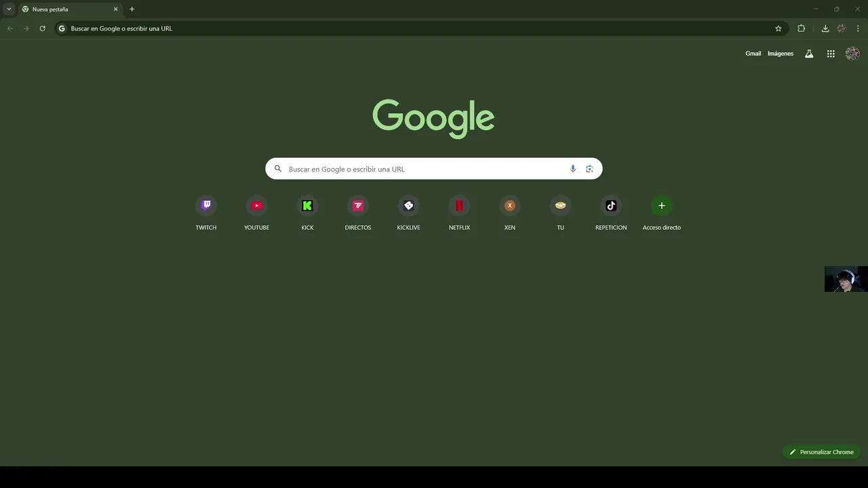Click the search magnifier icon in search box
Screen dimensions: 868x488
278,169
